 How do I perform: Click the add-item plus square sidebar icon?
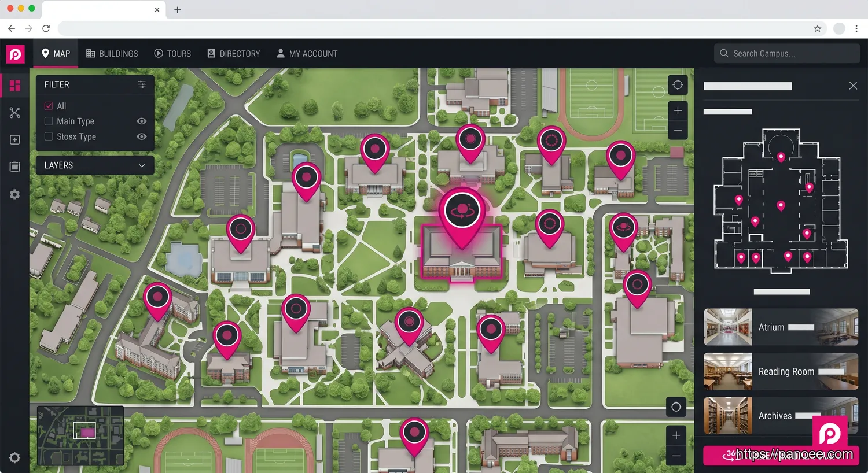(x=15, y=140)
